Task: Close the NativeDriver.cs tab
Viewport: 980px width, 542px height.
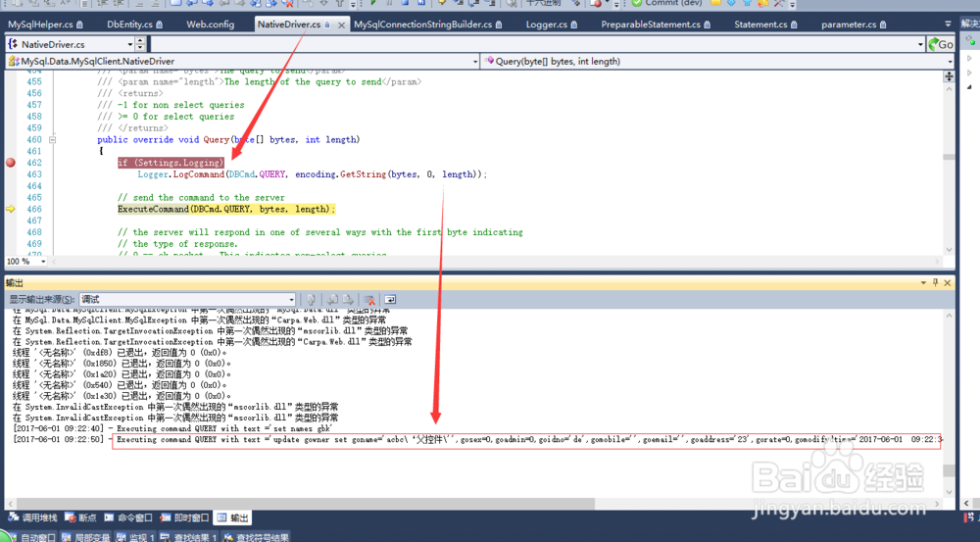Action: 341,25
